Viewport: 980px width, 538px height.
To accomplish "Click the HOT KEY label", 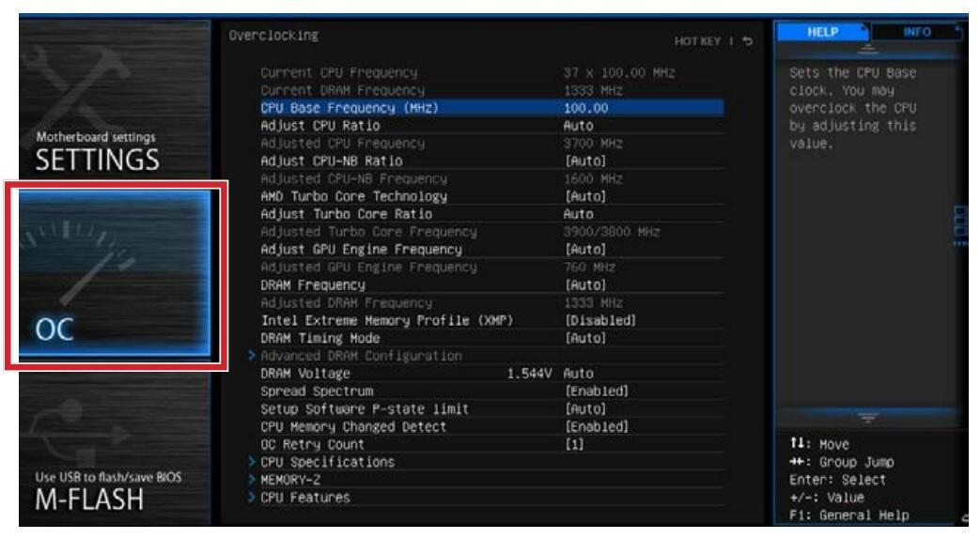I will click(x=697, y=41).
